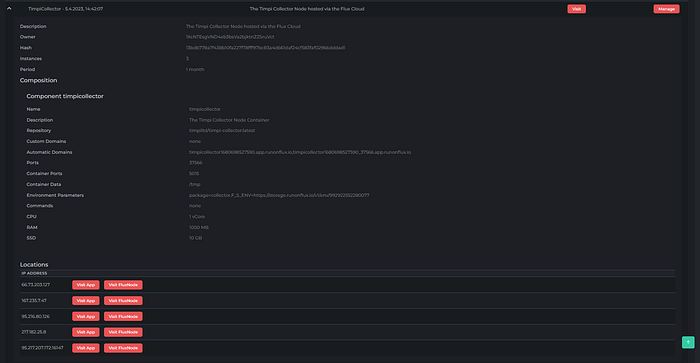This screenshot has width=700, height=363.
Task: Visit App for the last location row
Action: [x=86, y=348]
